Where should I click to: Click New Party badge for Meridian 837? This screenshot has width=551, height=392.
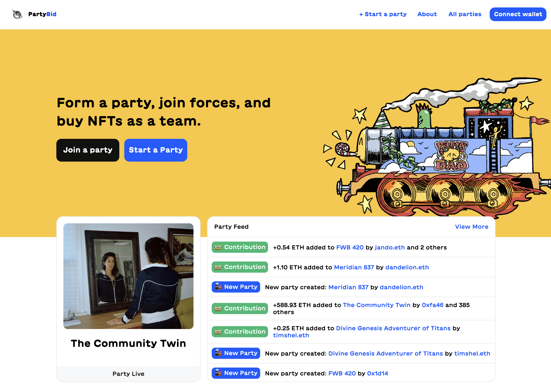[236, 287]
